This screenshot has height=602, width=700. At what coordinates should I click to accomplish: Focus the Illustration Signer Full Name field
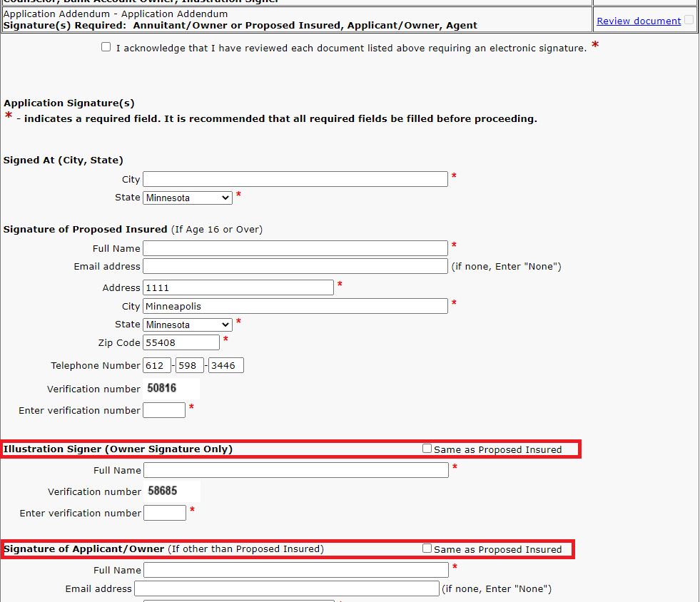pos(296,470)
